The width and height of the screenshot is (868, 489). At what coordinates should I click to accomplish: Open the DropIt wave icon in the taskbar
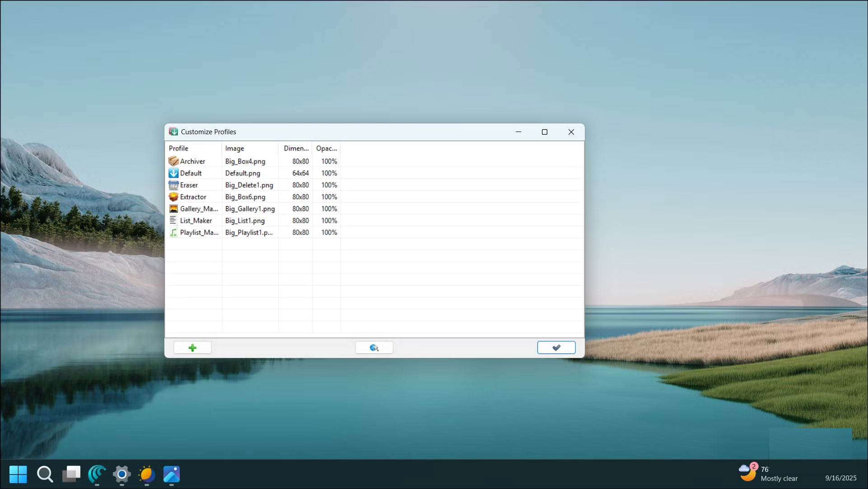97,475
